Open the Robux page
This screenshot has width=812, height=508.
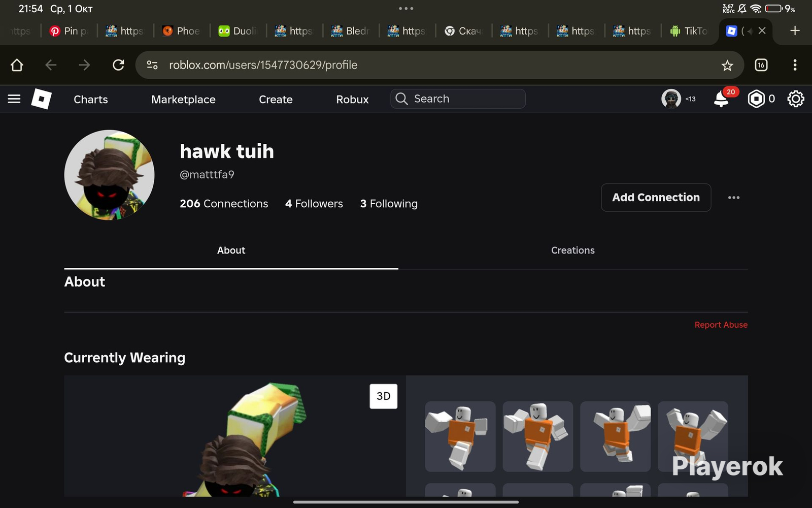click(x=352, y=100)
